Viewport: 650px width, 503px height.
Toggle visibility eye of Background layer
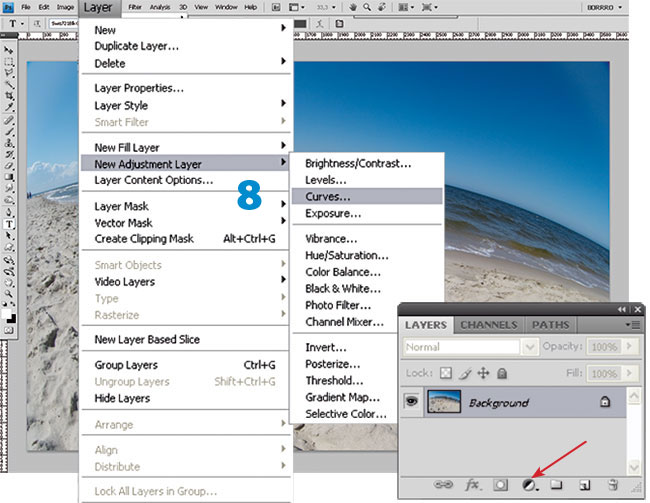tap(411, 401)
